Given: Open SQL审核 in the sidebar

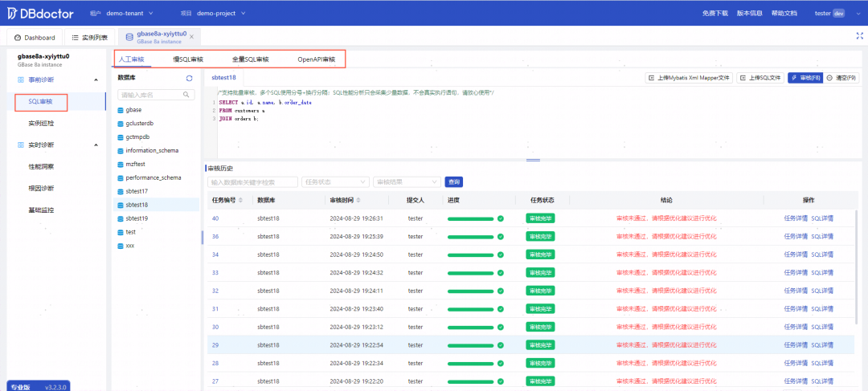Looking at the screenshot, I should tap(40, 102).
